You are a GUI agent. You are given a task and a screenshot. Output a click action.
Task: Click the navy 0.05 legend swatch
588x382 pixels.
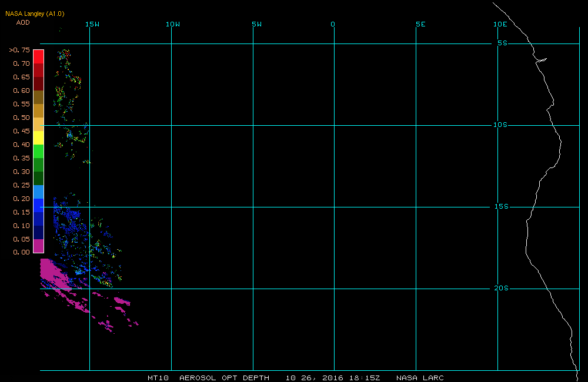click(39, 232)
